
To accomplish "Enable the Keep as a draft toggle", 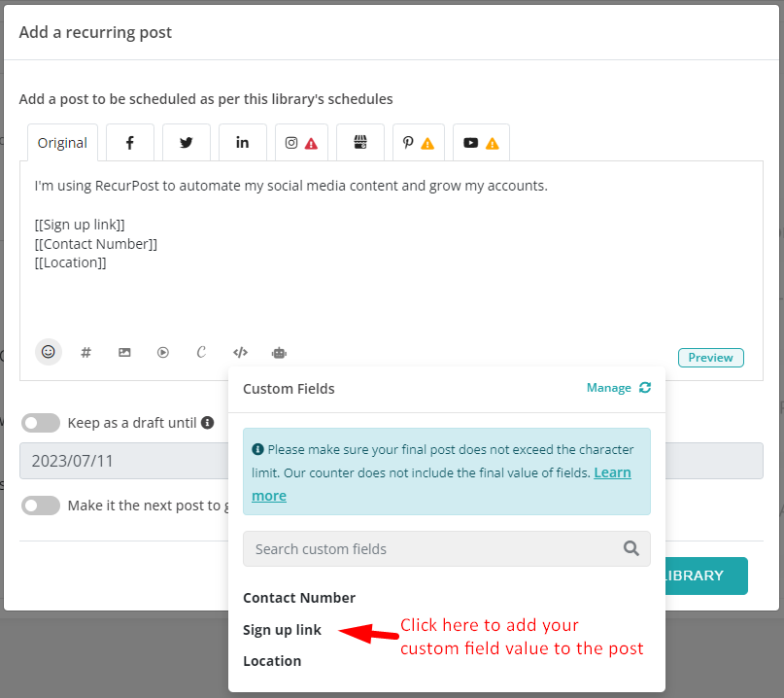I will pyautogui.click(x=40, y=423).
